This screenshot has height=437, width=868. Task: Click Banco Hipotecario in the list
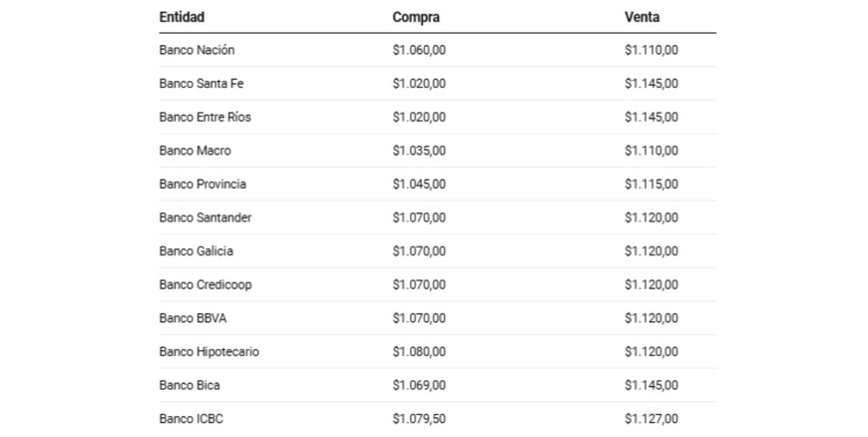tap(209, 352)
